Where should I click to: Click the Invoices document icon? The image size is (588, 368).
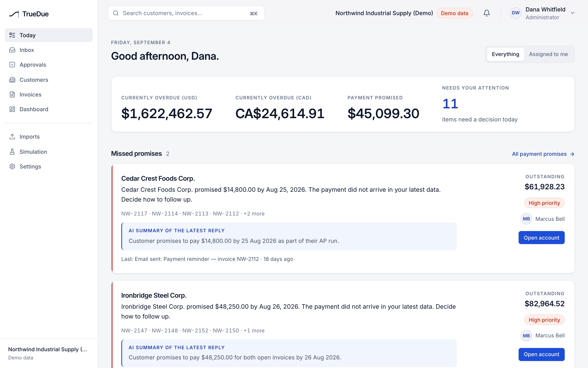[12, 94]
